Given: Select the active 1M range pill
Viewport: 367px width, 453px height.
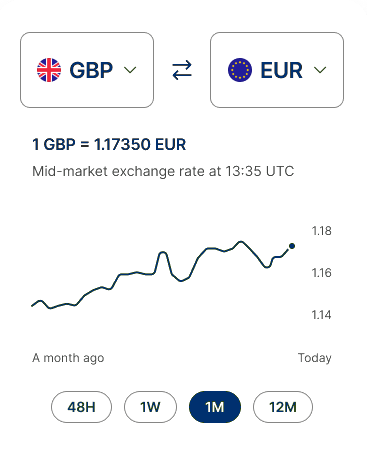Looking at the screenshot, I should coord(215,407).
